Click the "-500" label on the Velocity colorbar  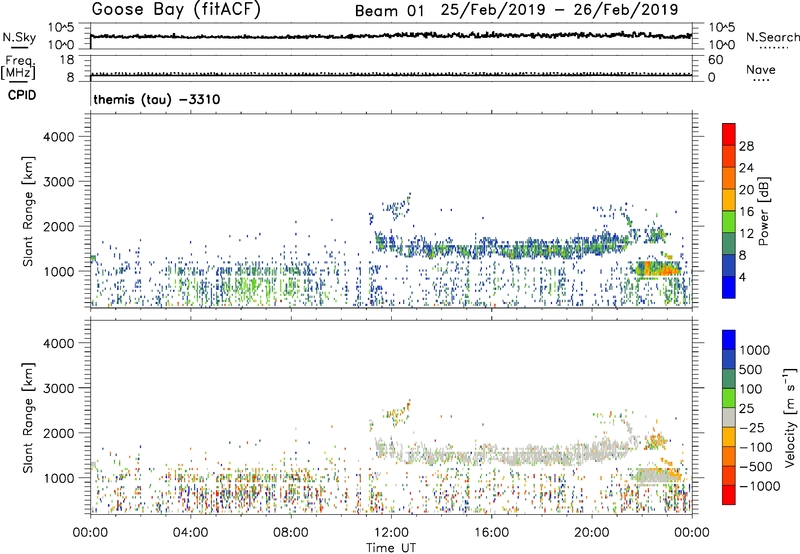pos(756,467)
